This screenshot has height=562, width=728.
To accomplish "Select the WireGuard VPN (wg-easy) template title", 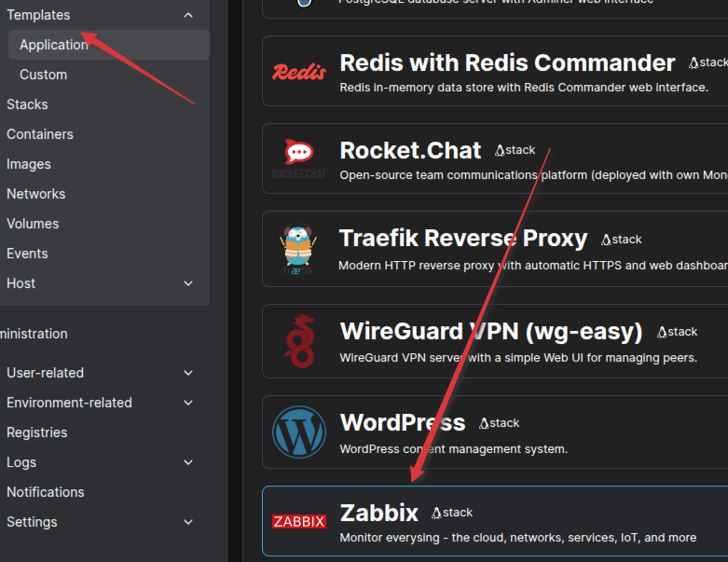I will pos(491,332).
